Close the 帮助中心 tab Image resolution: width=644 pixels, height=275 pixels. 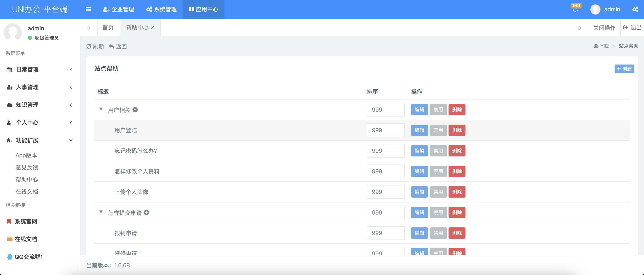tap(153, 27)
